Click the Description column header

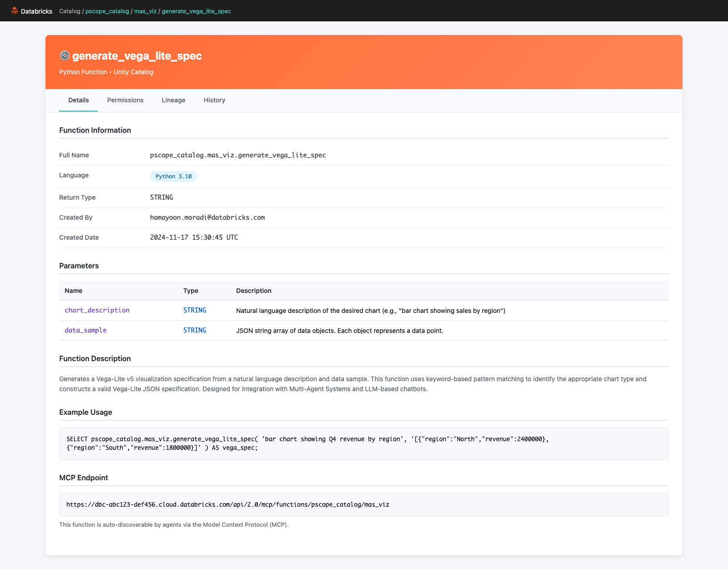click(253, 291)
